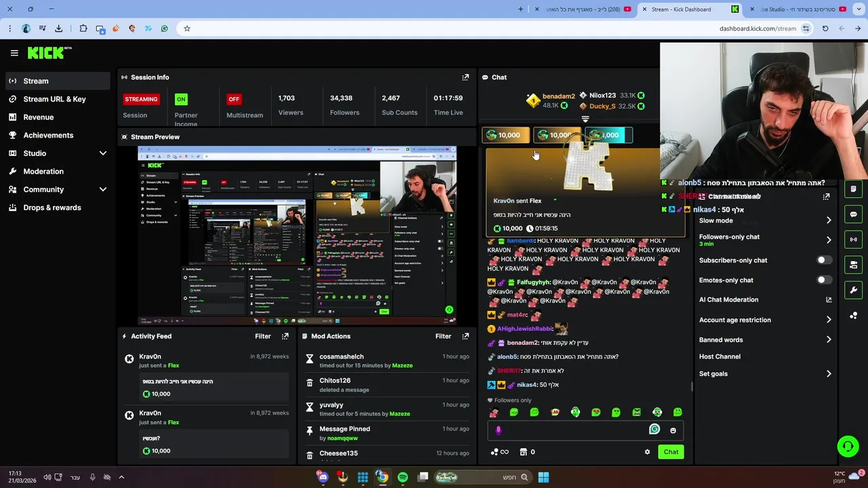Click first gold 10,000 gift chip

coord(505,135)
